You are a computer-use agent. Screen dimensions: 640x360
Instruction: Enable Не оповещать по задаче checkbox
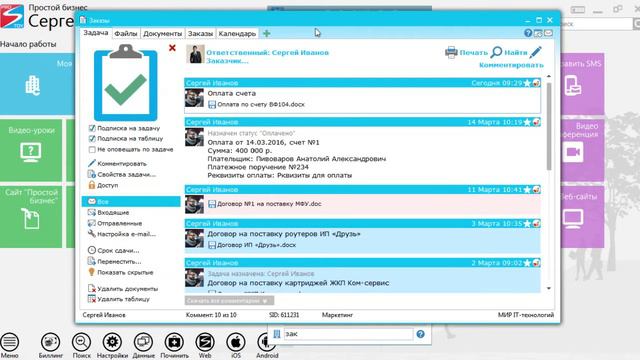(x=92, y=150)
